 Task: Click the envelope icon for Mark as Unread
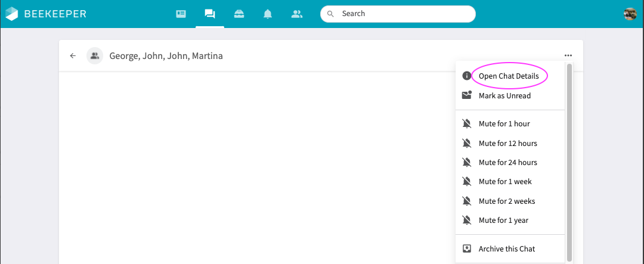tap(466, 96)
